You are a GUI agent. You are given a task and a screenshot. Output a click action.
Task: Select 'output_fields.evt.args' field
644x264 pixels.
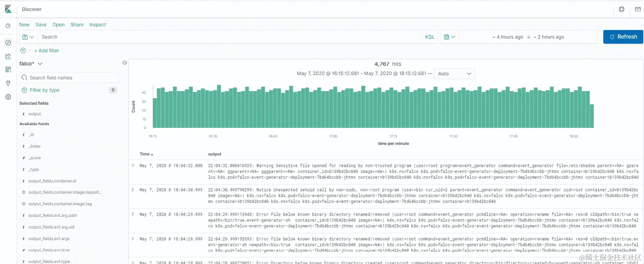coord(49,239)
